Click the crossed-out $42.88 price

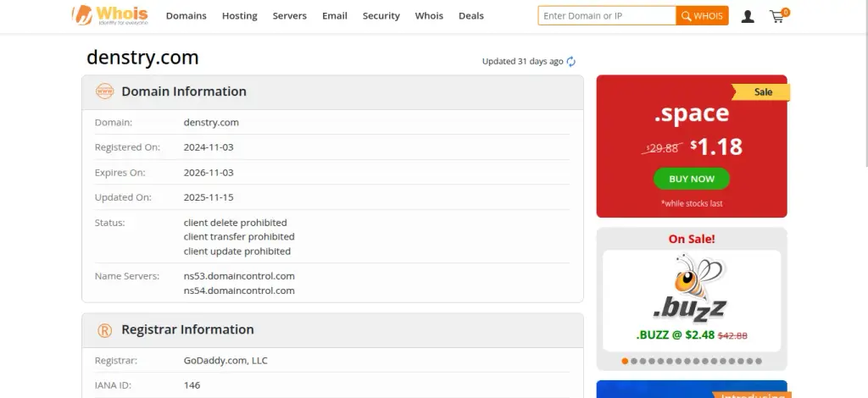[x=732, y=335]
